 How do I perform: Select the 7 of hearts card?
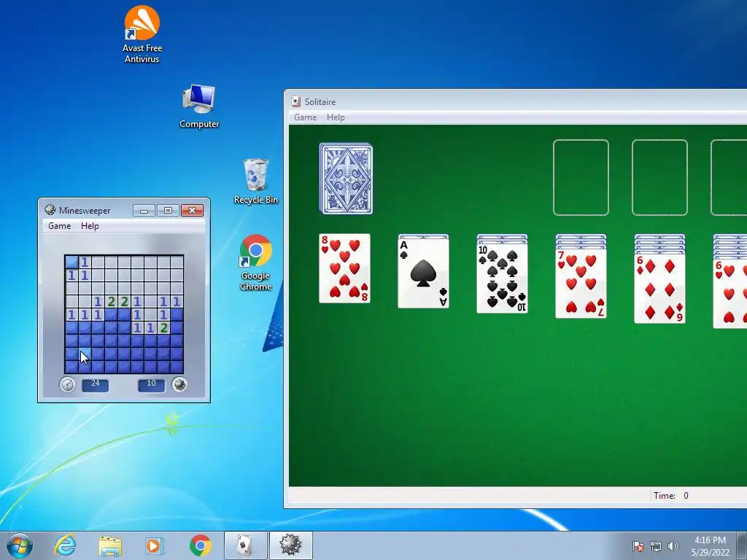(x=581, y=284)
